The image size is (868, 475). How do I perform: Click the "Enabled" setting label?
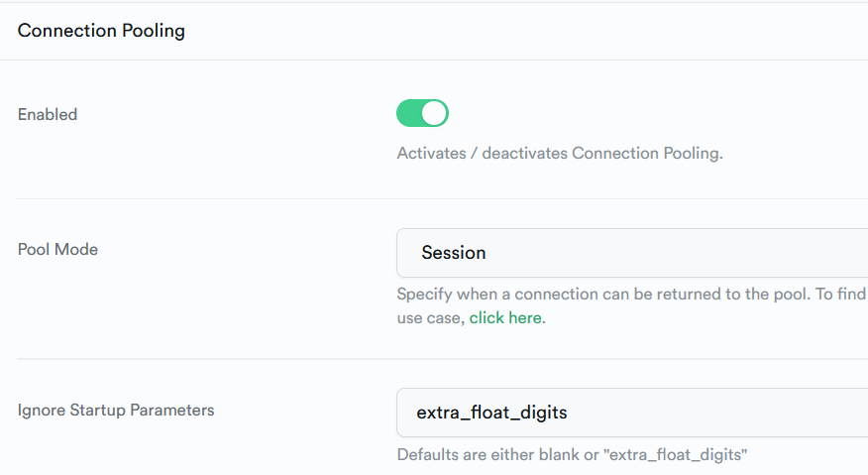tap(48, 114)
